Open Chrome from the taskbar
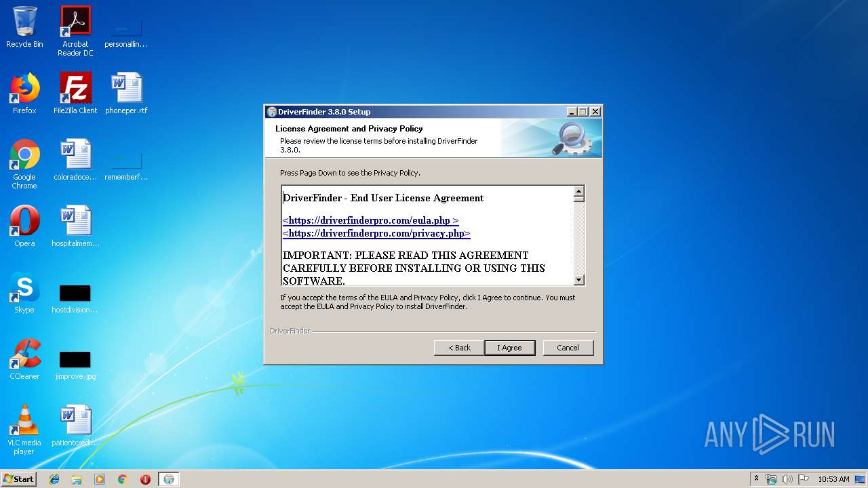 pos(122,479)
